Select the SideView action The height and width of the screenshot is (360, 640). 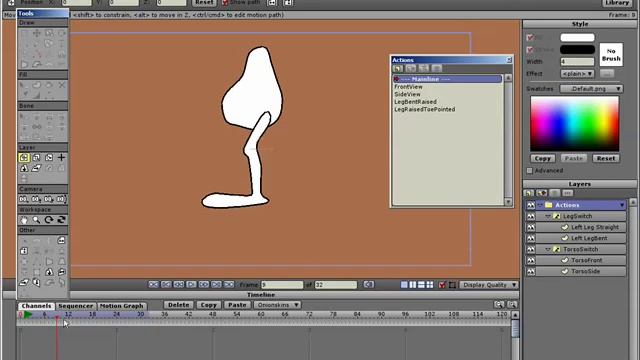coord(407,94)
